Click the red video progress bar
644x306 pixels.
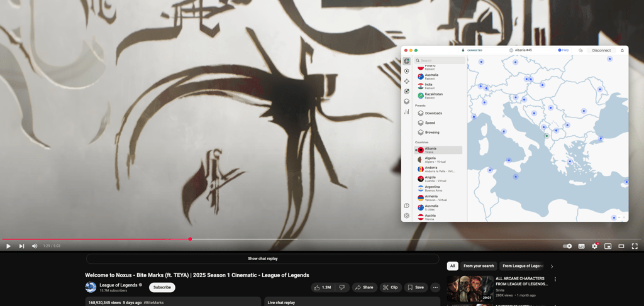[96, 239]
